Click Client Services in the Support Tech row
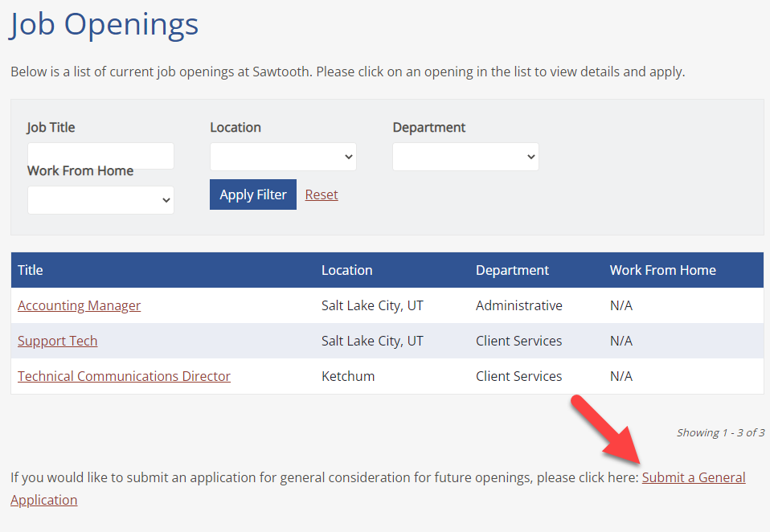Image resolution: width=770 pixels, height=532 pixels. tap(518, 341)
